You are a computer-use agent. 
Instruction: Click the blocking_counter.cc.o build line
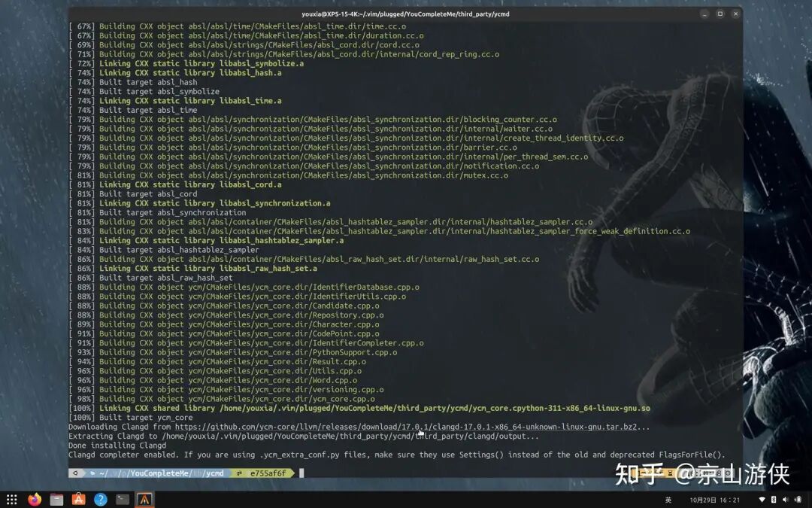(x=313, y=119)
